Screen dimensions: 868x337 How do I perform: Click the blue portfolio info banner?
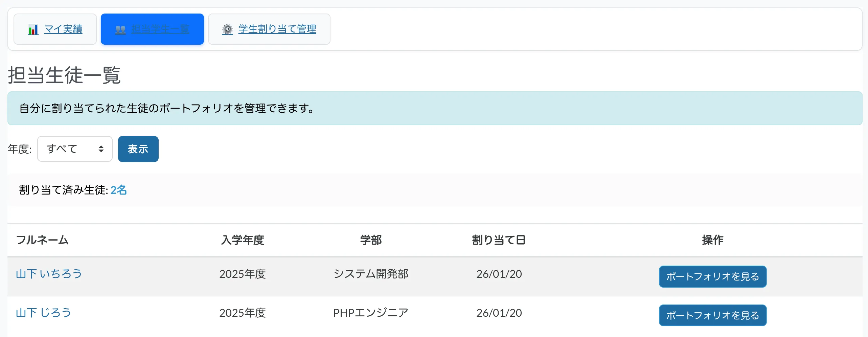tap(434, 108)
